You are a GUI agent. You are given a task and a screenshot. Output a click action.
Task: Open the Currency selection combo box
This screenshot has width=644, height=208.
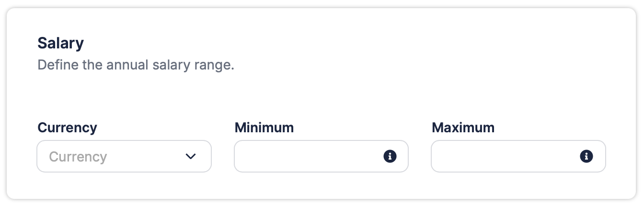pos(124,156)
